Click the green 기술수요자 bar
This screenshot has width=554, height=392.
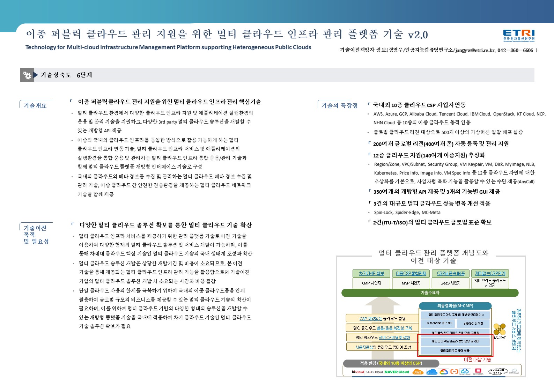point(430,293)
